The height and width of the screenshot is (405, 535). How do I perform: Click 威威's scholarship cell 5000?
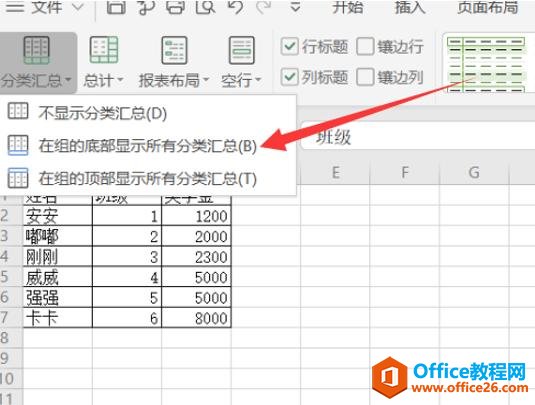[x=196, y=277]
